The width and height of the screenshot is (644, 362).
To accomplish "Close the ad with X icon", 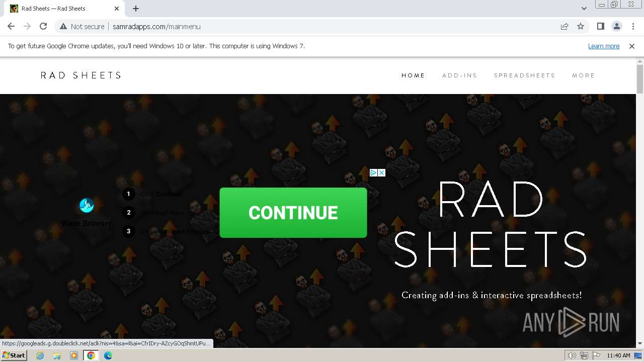I will coord(381,172).
